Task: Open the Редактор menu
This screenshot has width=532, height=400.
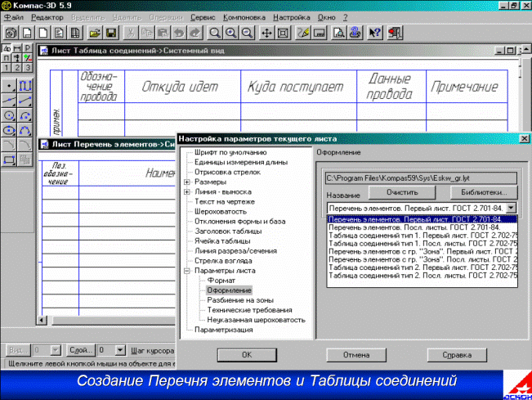Action: [47, 17]
